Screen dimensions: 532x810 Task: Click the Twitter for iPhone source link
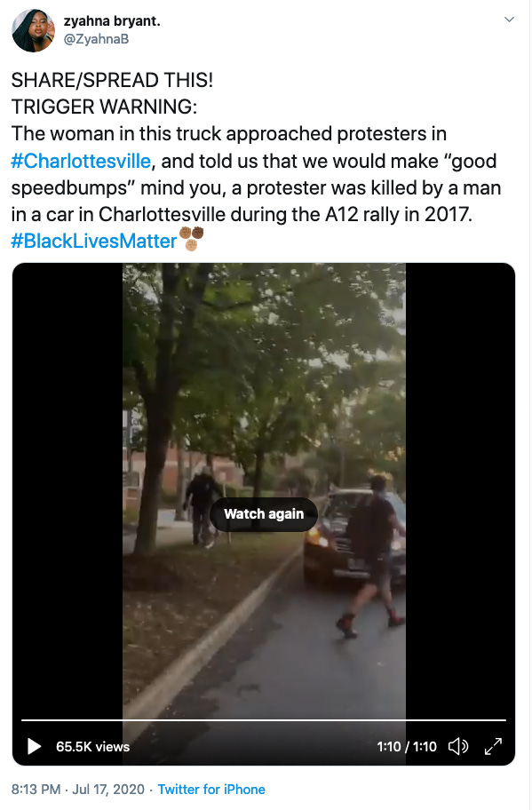(211, 790)
